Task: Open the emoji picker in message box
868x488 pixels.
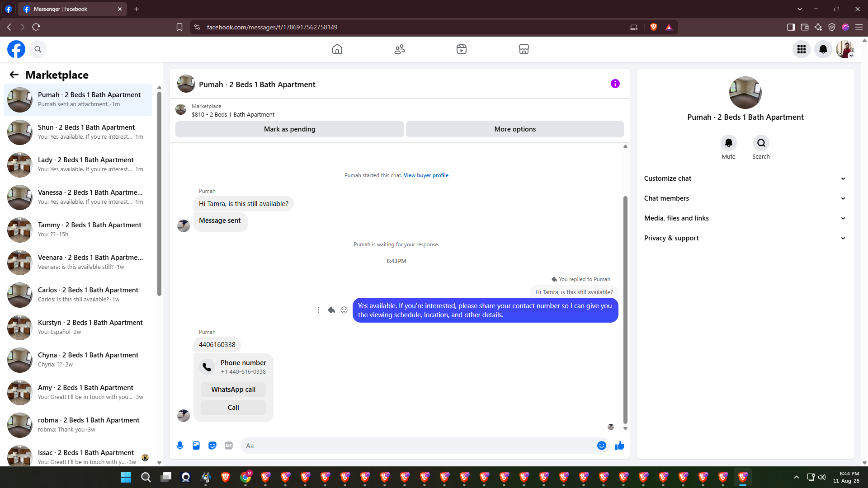Action: coord(602,446)
